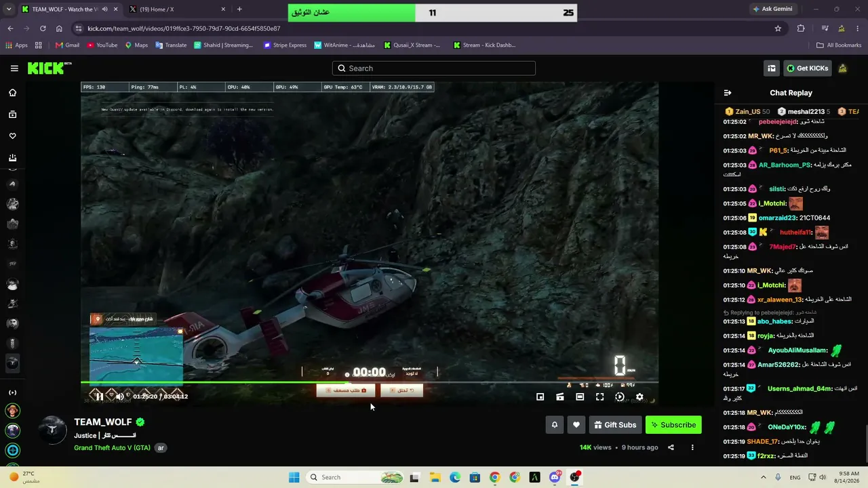
Task: Open the weather widget showing 27°C
Action: (24, 477)
